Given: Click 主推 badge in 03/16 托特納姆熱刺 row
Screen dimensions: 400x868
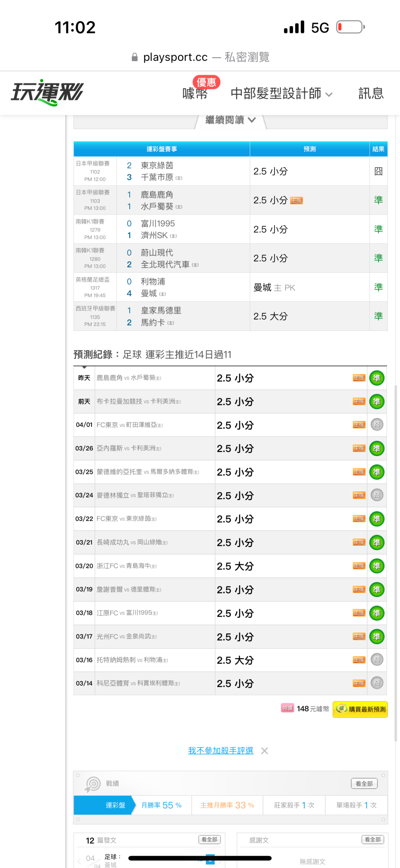Looking at the screenshot, I should coord(359,660).
